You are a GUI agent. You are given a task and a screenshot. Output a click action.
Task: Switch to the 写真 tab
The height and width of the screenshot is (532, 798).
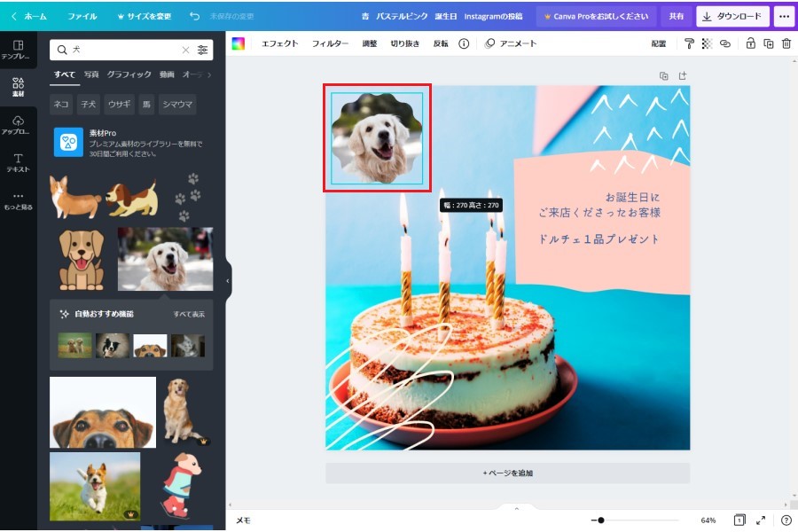[91, 74]
